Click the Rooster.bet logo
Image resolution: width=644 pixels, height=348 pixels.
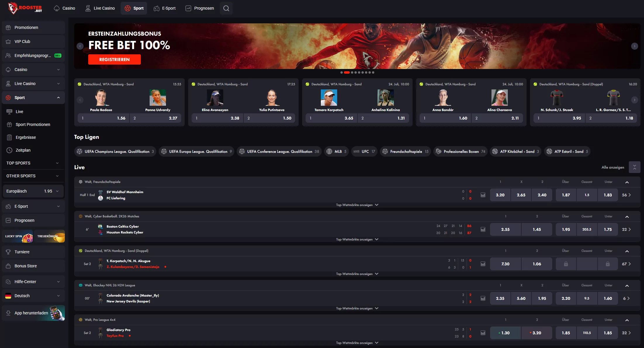coord(25,8)
